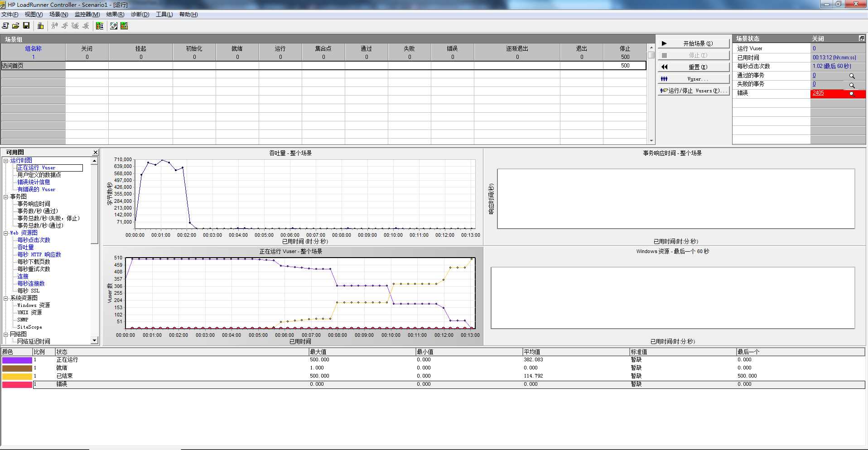The width and height of the screenshot is (868, 450).
Task: Click the Stop Vusers toolbar icon
Action: (x=86, y=26)
